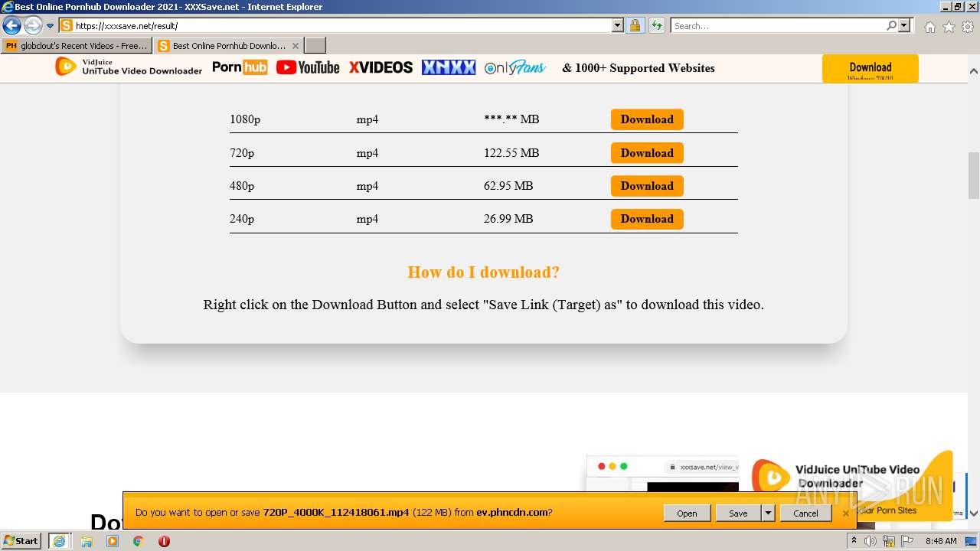The width and height of the screenshot is (980, 551).
Task: Expand the address bar dropdown arrow
Action: [618, 25]
